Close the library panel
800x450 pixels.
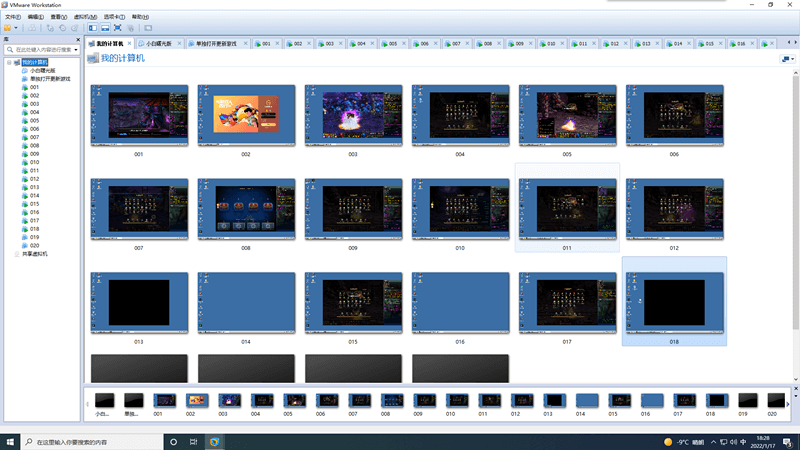pyautogui.click(x=78, y=39)
